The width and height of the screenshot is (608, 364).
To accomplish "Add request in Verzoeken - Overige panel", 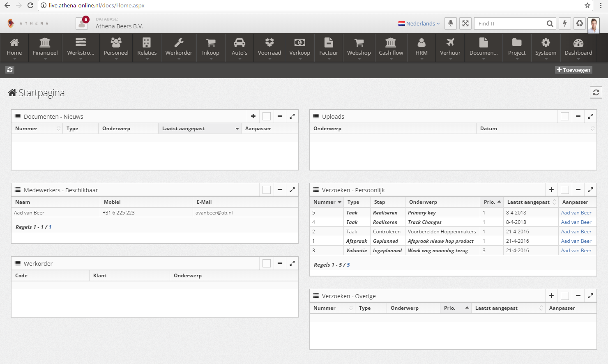I will 551,296.
